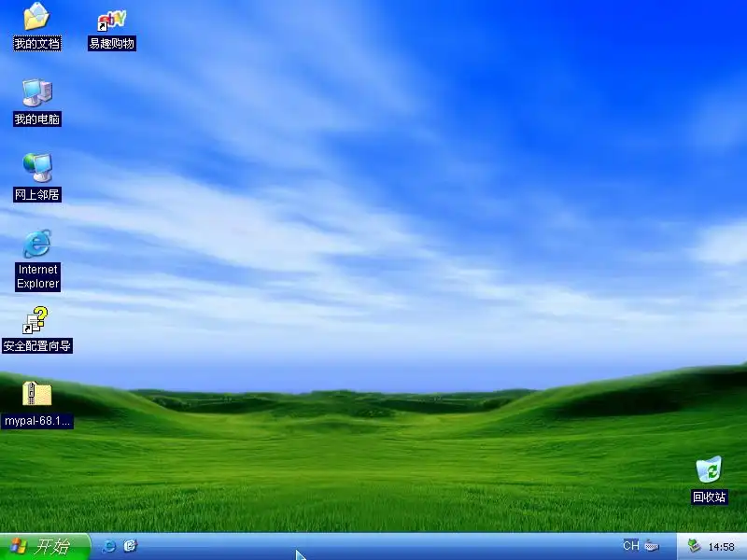Select the mypal-68.1 zip archive icon

point(36,394)
